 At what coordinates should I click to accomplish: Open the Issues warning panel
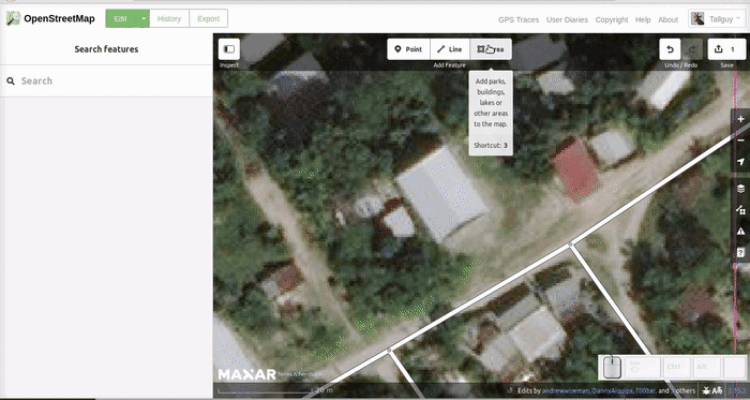click(740, 232)
